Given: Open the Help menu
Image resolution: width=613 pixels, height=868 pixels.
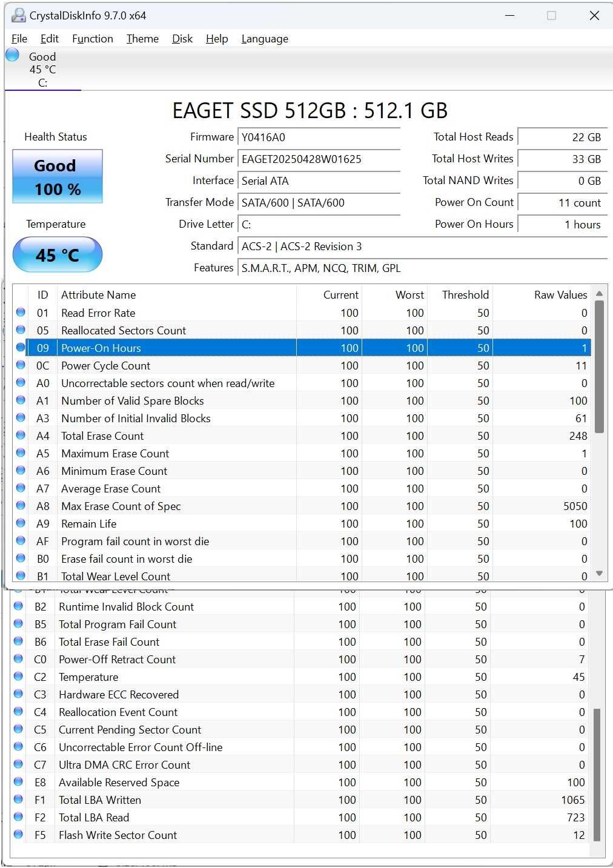Looking at the screenshot, I should click(217, 39).
